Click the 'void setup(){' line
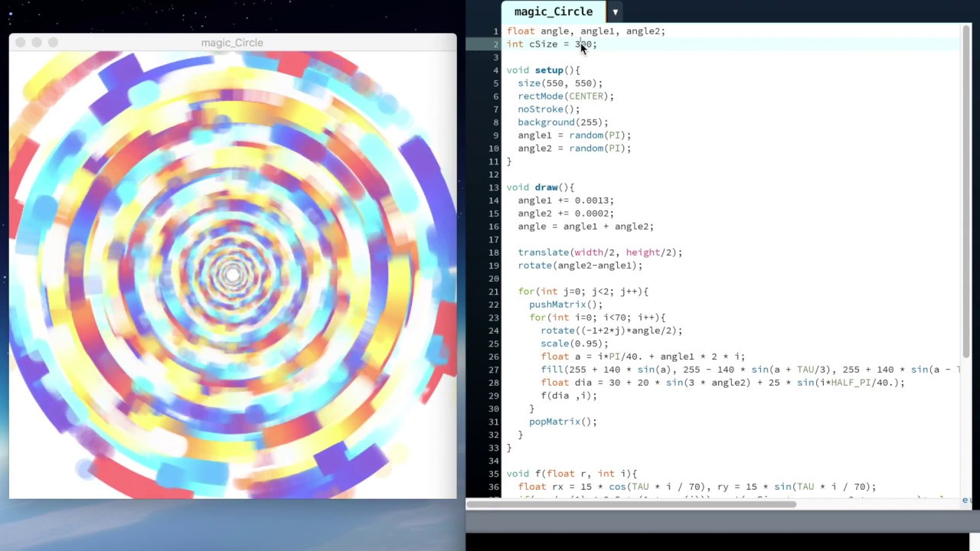The height and width of the screenshot is (551, 980). pyautogui.click(x=543, y=70)
